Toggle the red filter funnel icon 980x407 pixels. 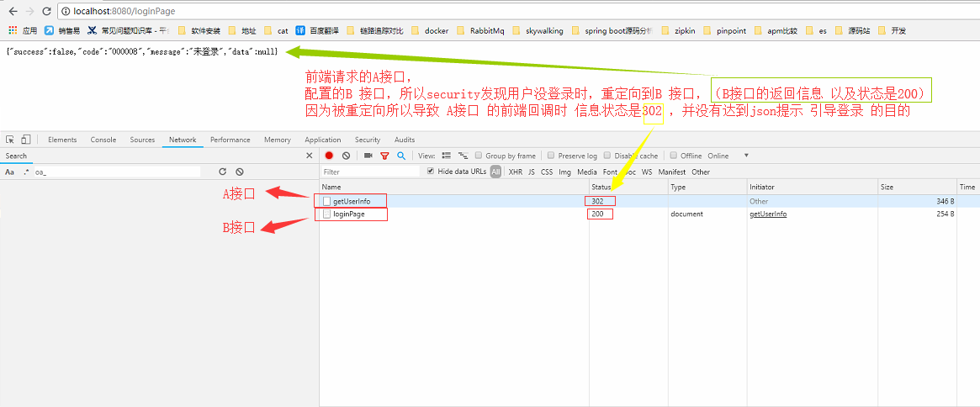pyautogui.click(x=384, y=156)
